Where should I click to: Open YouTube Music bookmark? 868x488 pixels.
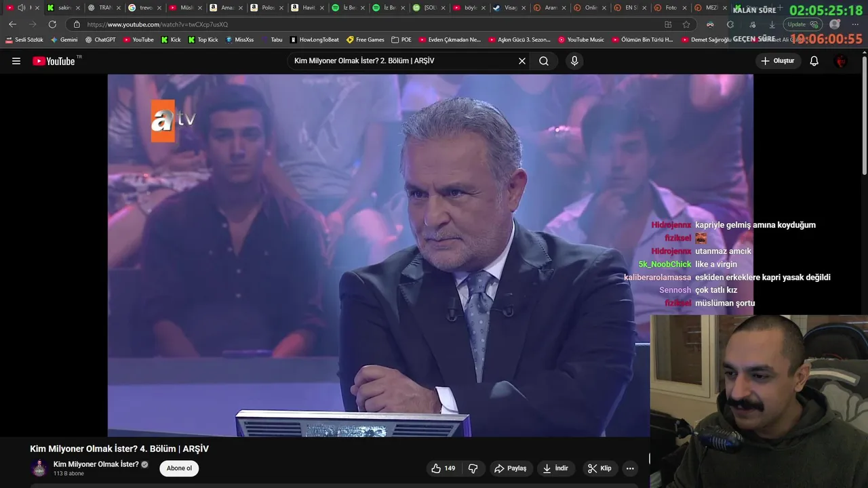[581, 40]
